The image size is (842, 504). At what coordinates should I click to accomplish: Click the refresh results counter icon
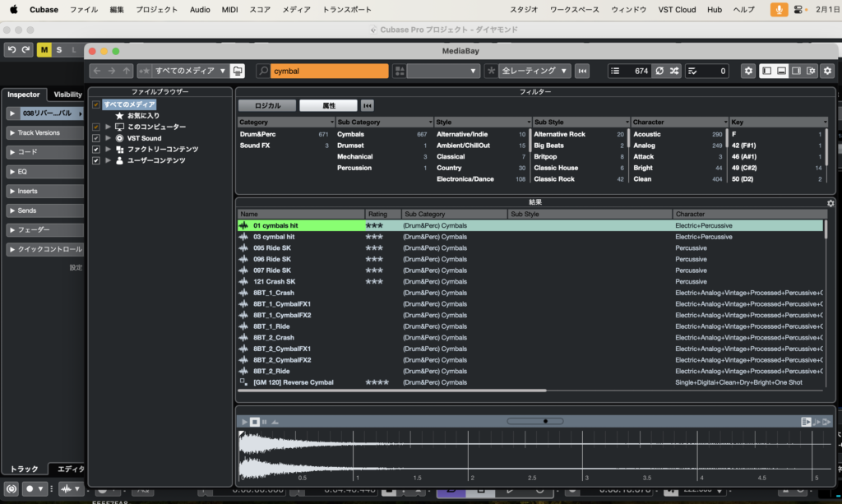tap(659, 72)
